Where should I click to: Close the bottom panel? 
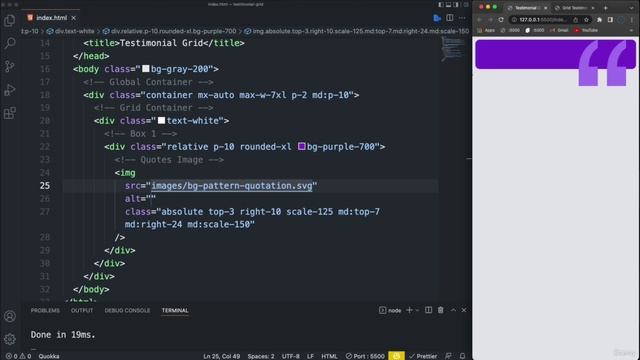pos(464,310)
